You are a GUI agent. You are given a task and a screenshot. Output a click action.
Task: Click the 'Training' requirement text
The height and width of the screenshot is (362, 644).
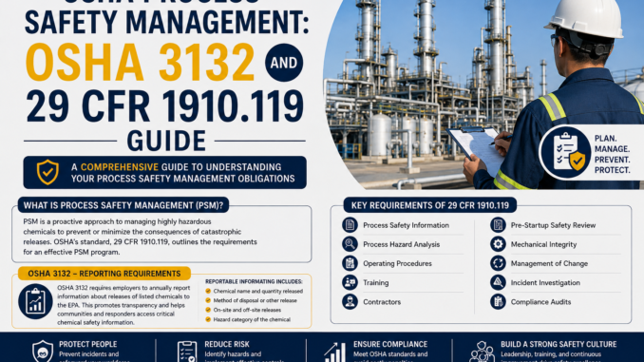[376, 283]
